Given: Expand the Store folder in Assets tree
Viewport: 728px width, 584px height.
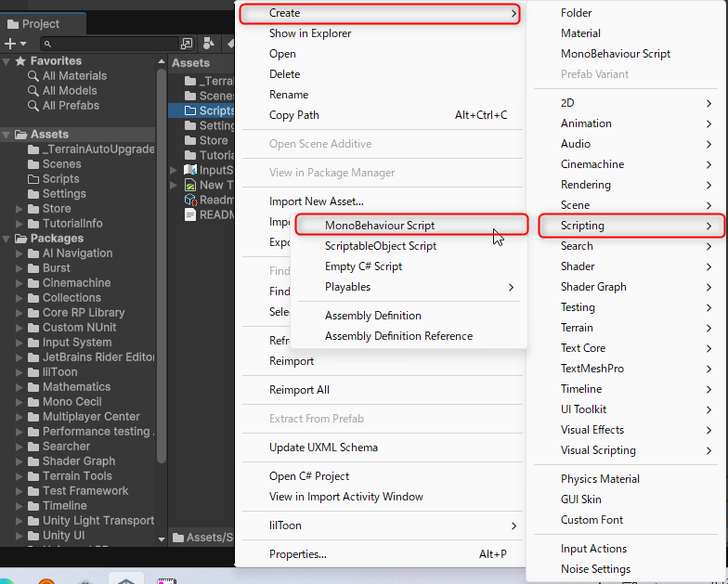Looking at the screenshot, I should [20, 209].
